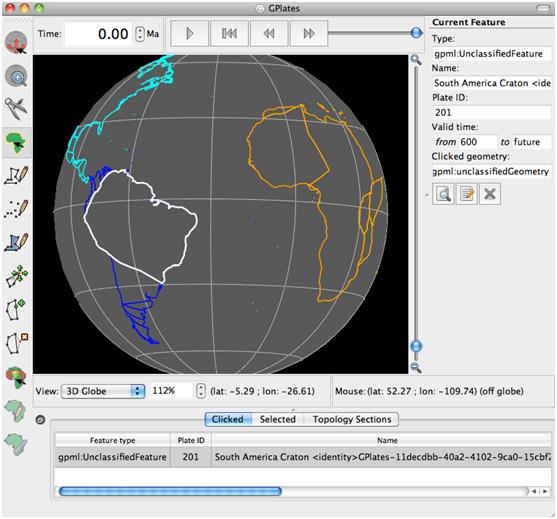
Task: Click the vertical zoom slider handle
Action: pos(416,346)
